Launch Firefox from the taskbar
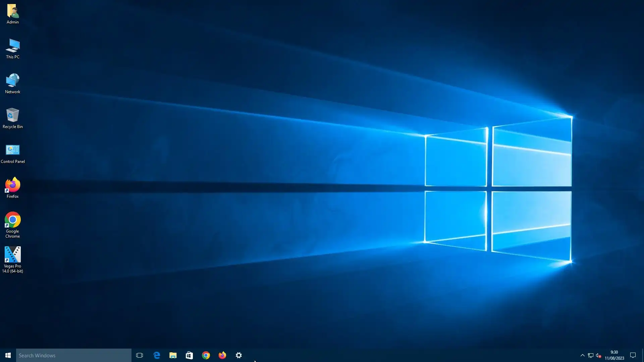Screen dimensions: 644x362 point(222,355)
